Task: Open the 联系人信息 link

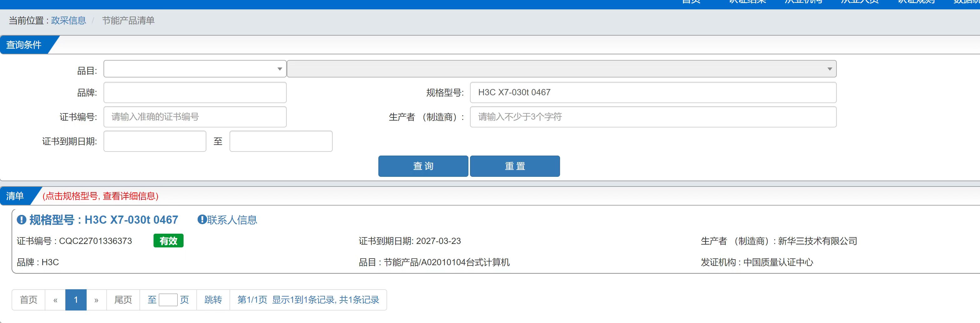Action: (x=232, y=220)
